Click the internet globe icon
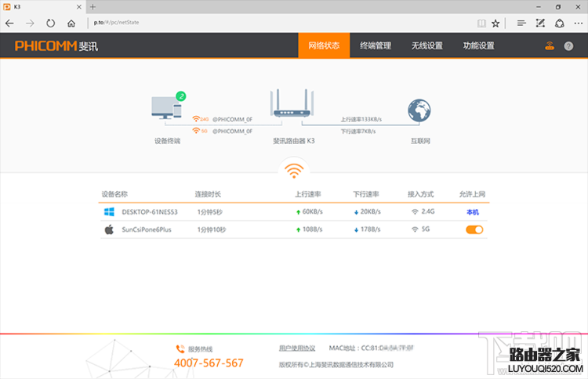The image size is (588, 379). [419, 110]
